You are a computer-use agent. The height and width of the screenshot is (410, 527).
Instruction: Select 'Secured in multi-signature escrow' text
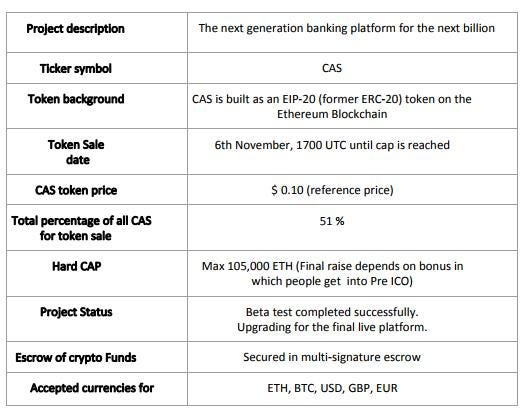pos(332,357)
